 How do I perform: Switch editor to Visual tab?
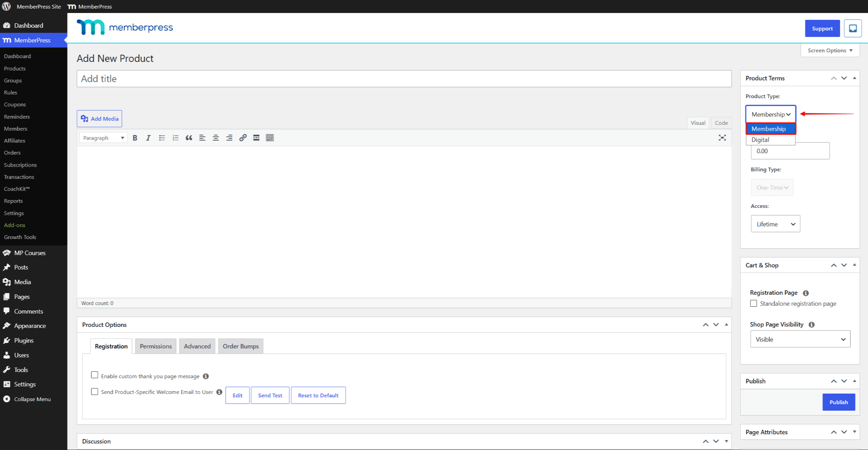(698, 123)
